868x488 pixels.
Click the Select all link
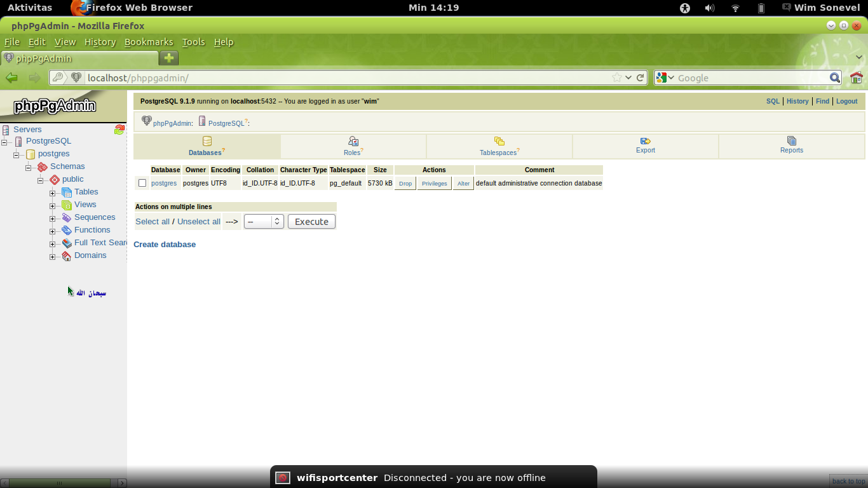[153, 221]
